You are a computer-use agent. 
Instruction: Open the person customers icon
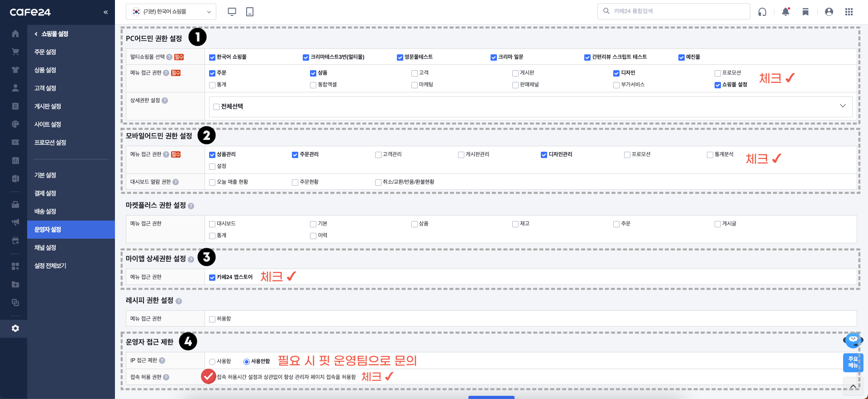point(15,88)
